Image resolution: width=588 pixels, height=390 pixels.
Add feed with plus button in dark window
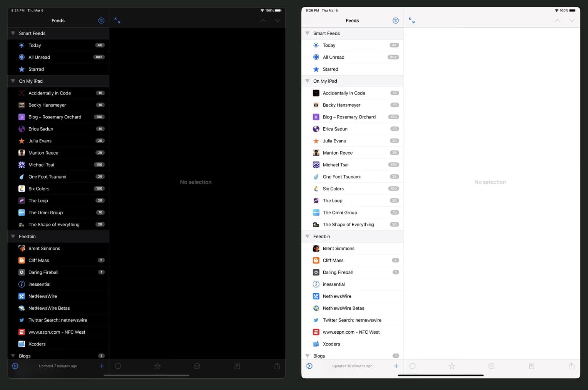click(x=101, y=366)
